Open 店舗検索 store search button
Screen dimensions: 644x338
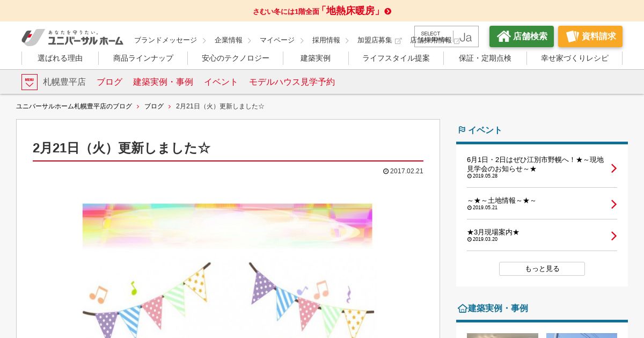[x=522, y=36]
